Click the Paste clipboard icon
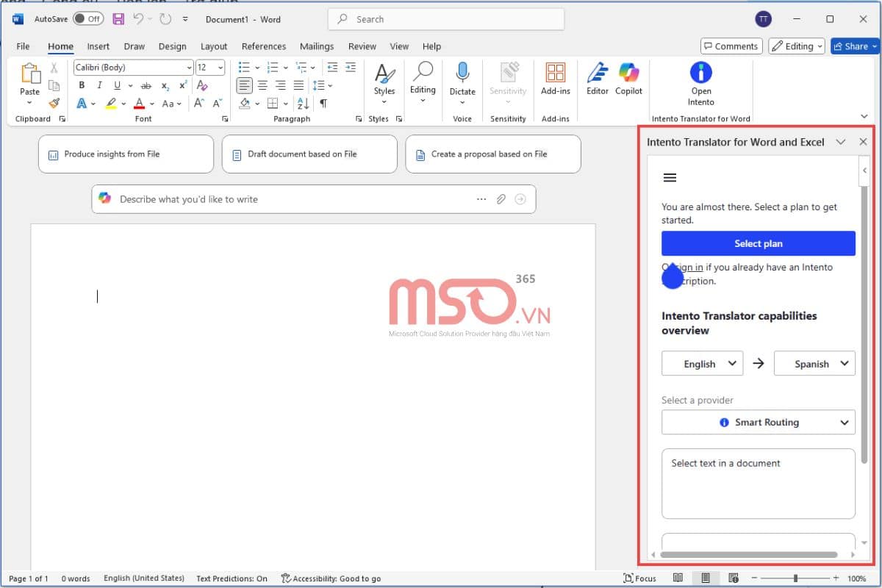Viewport: 882px width, 588px height. pyautogui.click(x=30, y=74)
